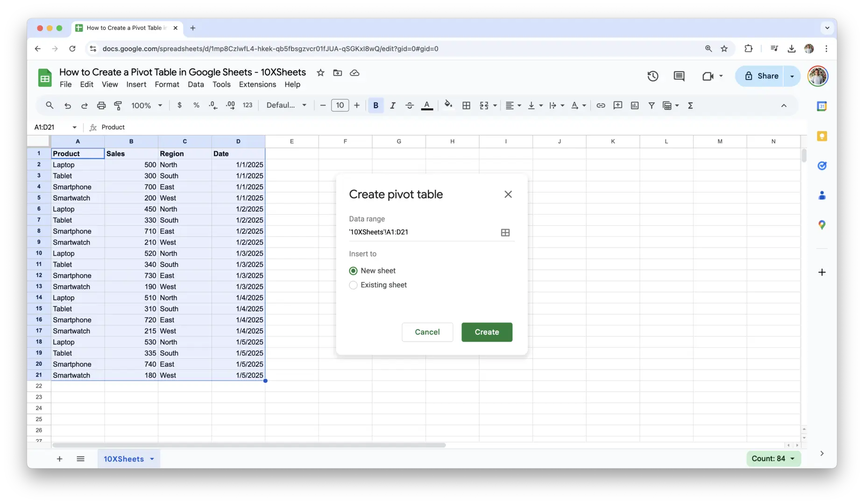Open the borders tool in toolbar

point(466,105)
